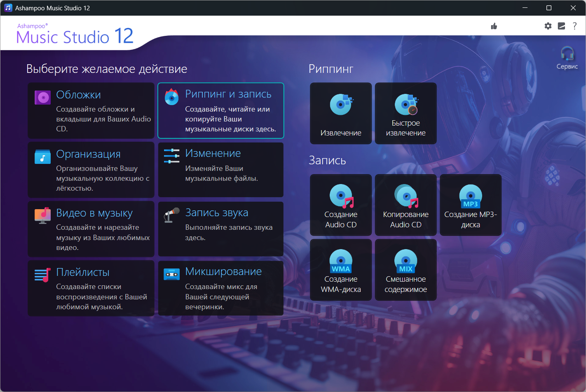Click the heading 'Выберите желаемое действие'
586x392 pixels.
(107, 69)
